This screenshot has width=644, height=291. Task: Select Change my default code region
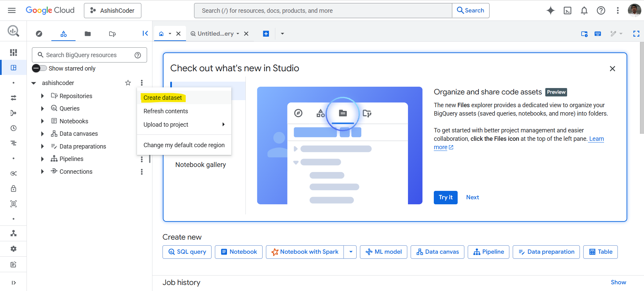coord(184,145)
